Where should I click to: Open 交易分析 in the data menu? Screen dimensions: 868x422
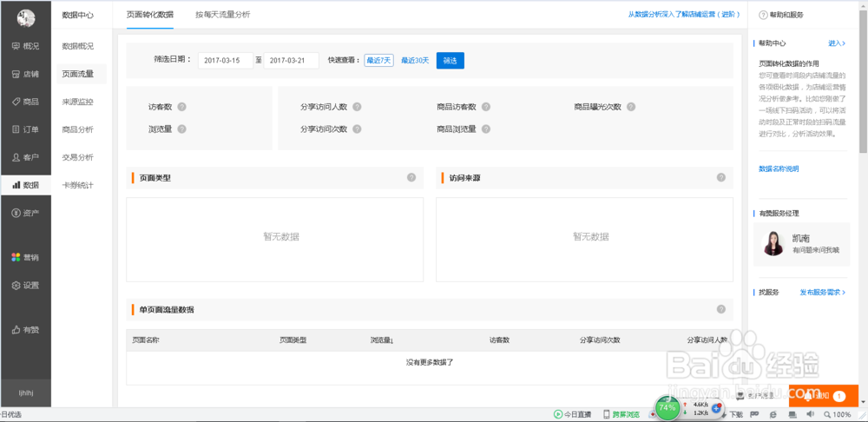click(77, 157)
